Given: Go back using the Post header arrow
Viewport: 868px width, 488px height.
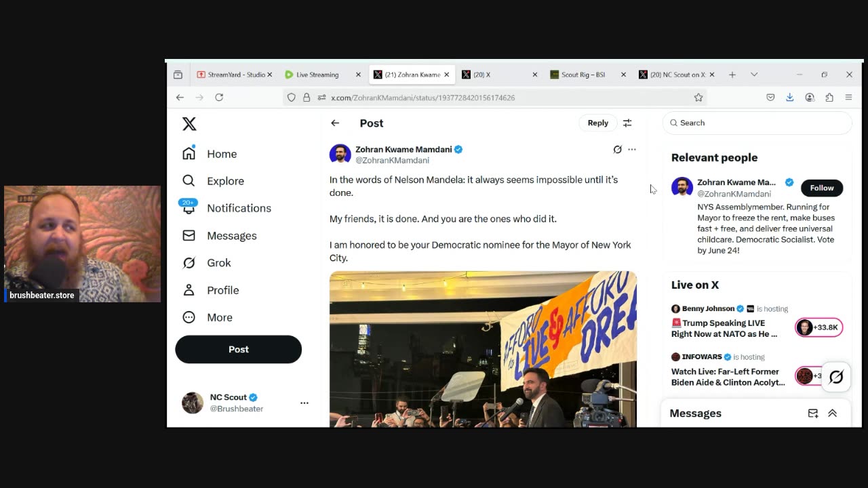Looking at the screenshot, I should point(335,123).
